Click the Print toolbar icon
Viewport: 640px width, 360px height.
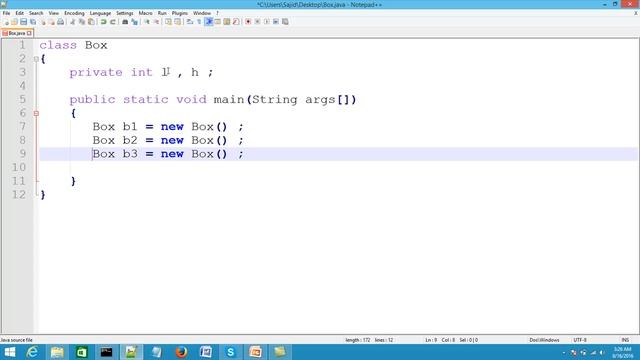coord(60,22)
